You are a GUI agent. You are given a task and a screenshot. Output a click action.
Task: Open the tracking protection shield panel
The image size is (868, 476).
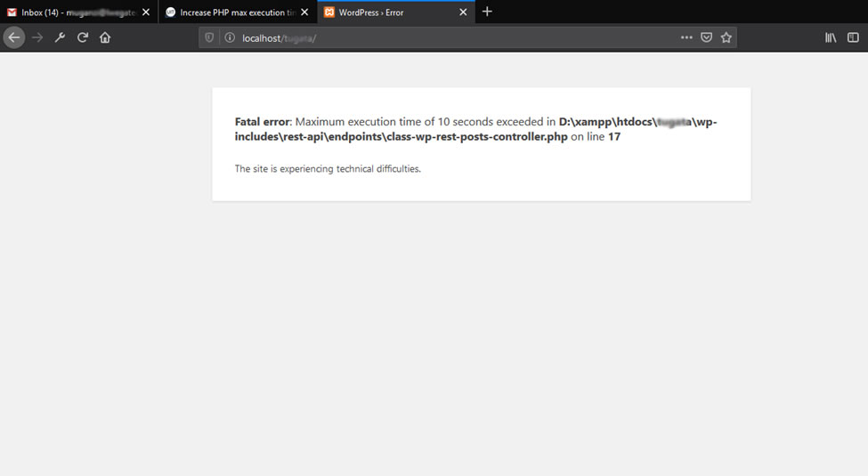[210, 37]
